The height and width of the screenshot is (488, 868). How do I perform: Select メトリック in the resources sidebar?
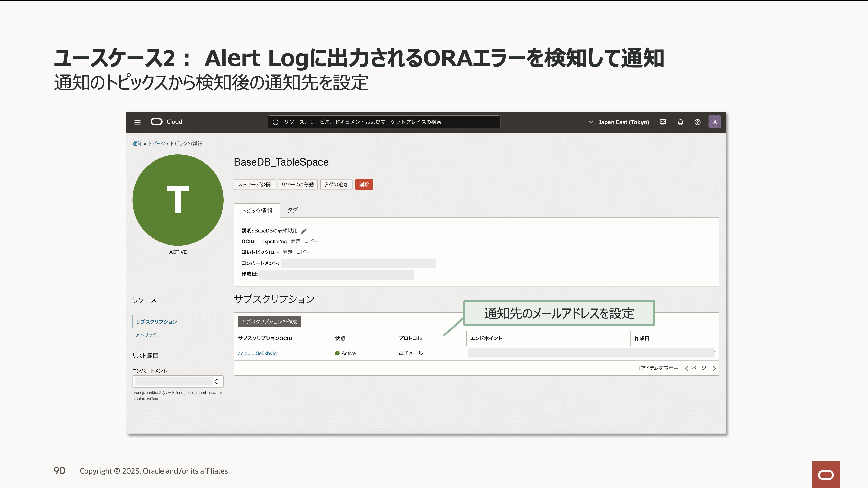point(146,335)
